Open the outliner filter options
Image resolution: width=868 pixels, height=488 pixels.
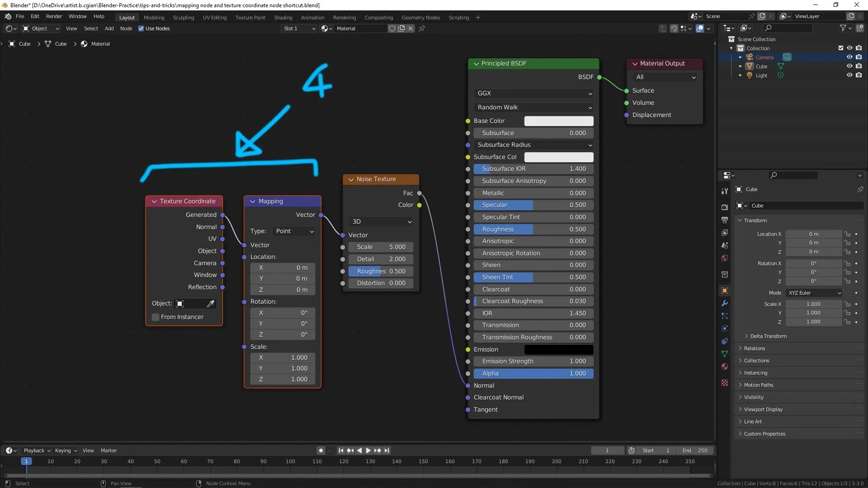[x=844, y=28]
